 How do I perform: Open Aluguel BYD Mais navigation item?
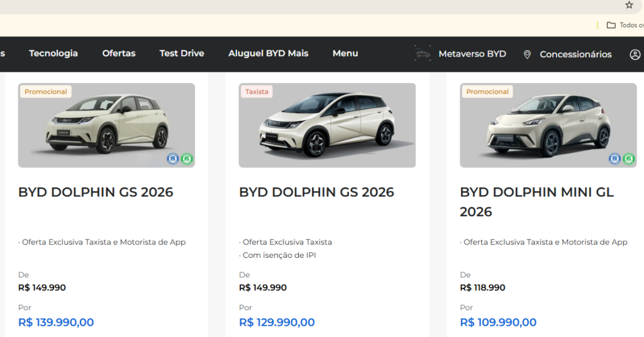268,53
